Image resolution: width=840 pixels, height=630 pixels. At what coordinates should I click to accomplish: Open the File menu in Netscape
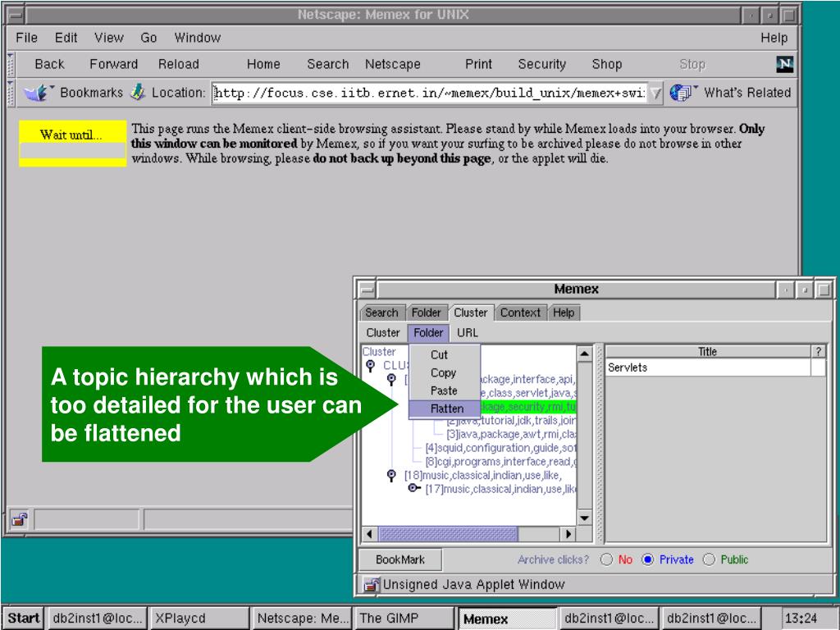click(x=27, y=38)
